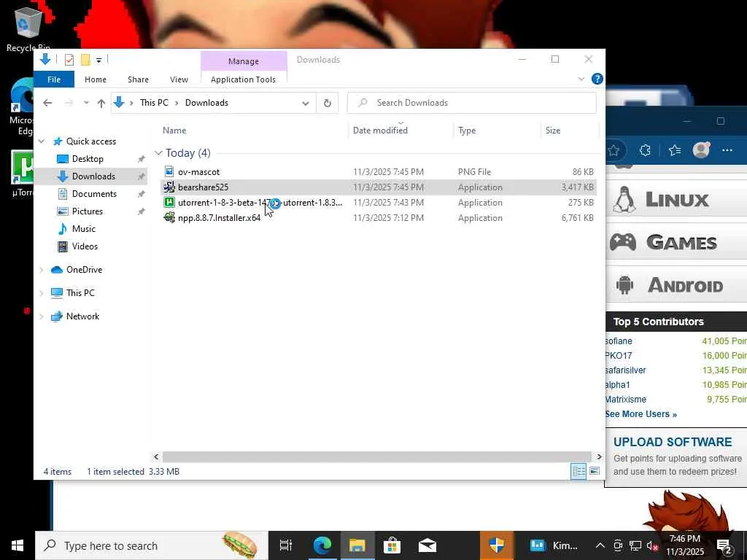Collapse the Quick access tree node
747x560 pixels.
[42, 141]
